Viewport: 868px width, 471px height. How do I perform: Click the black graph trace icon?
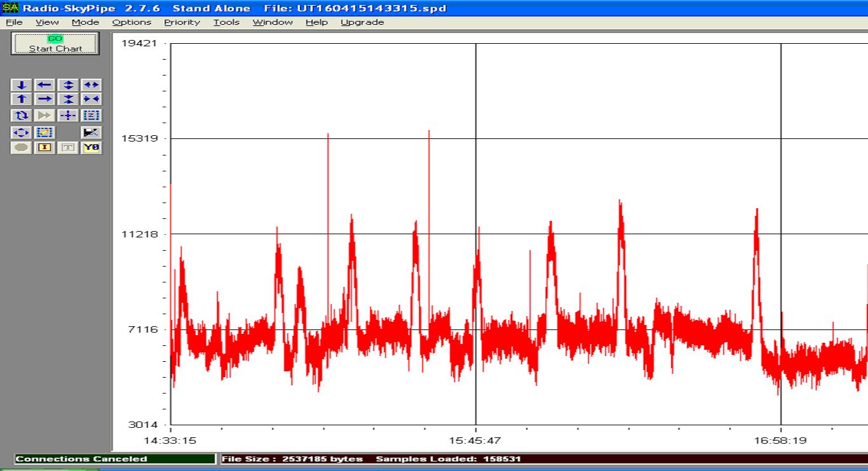click(x=92, y=133)
